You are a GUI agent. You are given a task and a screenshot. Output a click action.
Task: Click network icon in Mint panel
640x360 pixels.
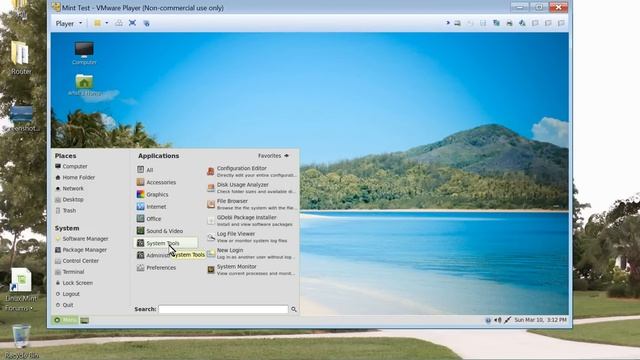[508, 320]
